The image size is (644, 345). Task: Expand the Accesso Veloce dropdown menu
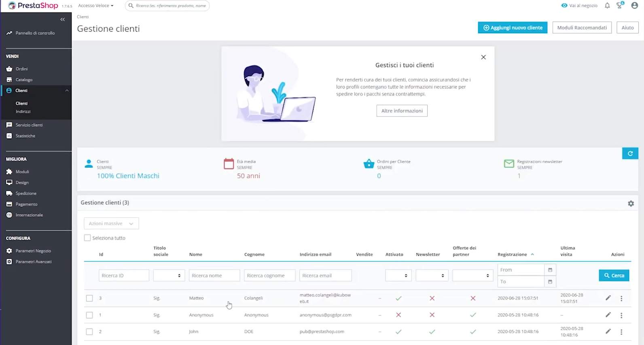pyautogui.click(x=96, y=6)
